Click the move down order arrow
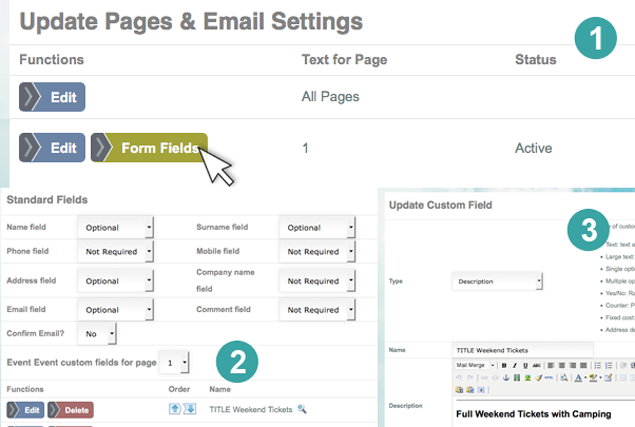This screenshot has width=635, height=427. (x=189, y=409)
